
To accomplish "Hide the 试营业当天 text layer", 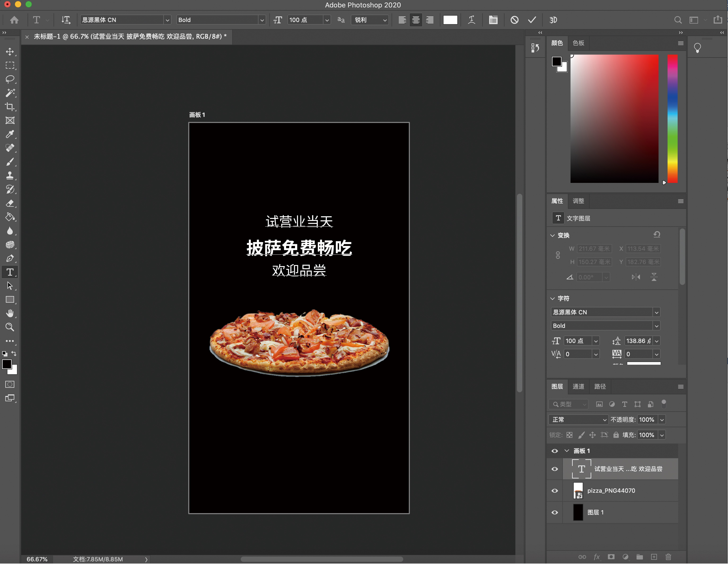I will 555,469.
